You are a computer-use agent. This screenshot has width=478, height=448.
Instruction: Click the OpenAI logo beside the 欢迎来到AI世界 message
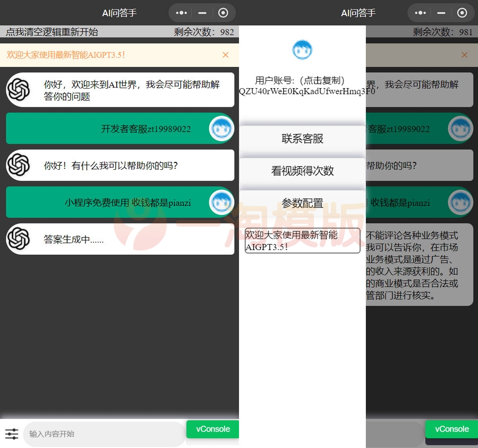pos(19,90)
